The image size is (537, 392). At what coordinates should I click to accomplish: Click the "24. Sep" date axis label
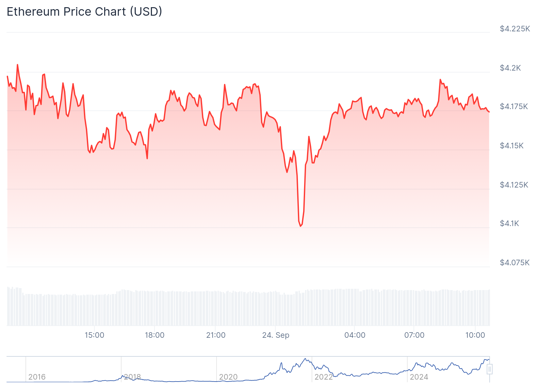point(276,335)
